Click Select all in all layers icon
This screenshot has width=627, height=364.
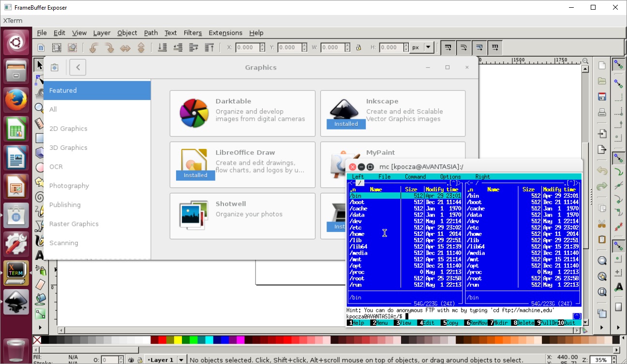[57, 47]
